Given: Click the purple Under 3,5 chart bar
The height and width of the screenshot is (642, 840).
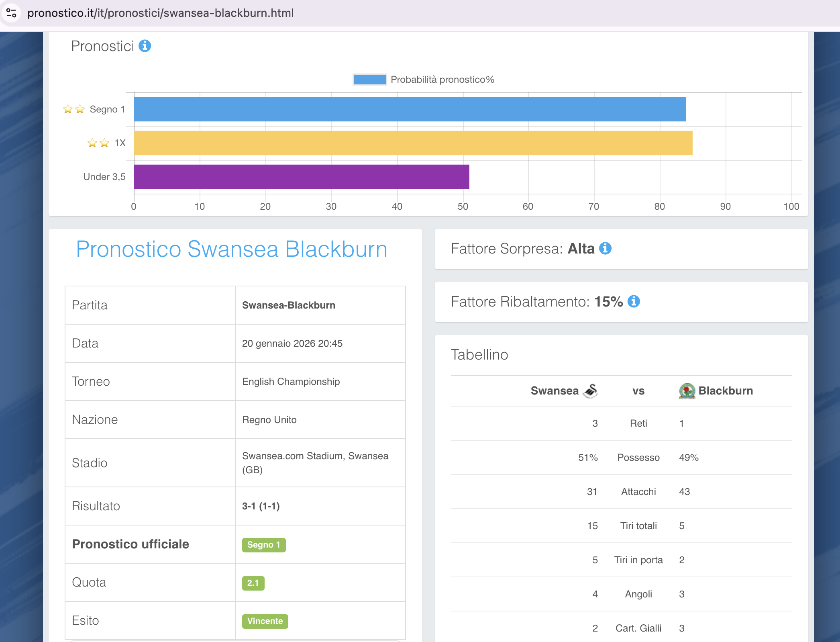Looking at the screenshot, I should coord(301,177).
